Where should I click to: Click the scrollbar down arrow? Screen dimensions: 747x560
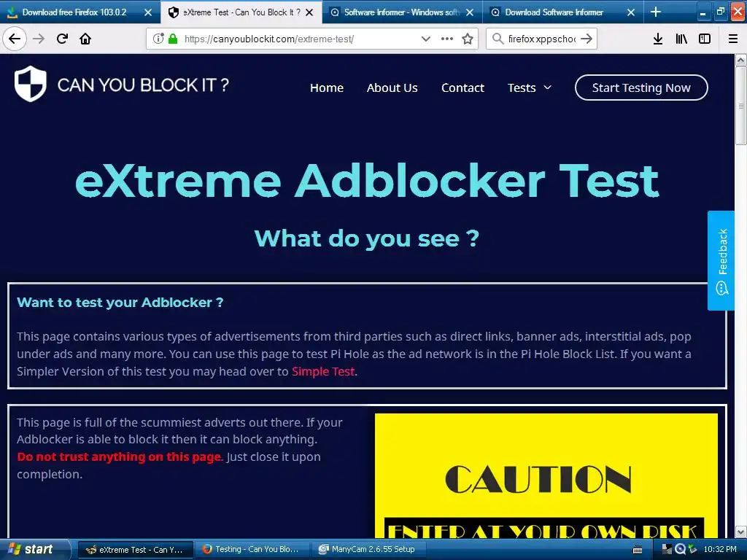(741, 532)
